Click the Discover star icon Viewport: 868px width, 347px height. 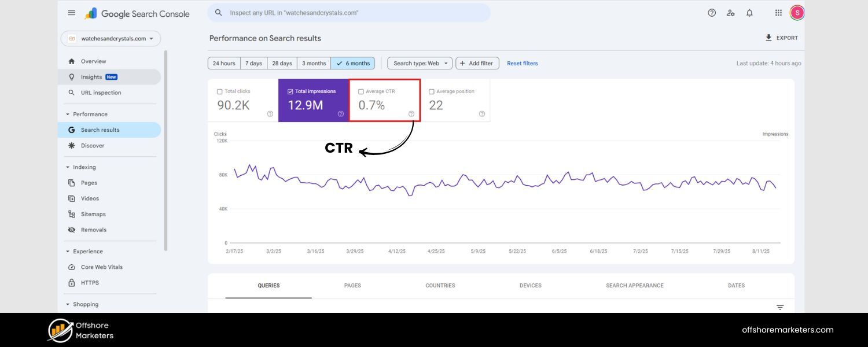tap(71, 145)
